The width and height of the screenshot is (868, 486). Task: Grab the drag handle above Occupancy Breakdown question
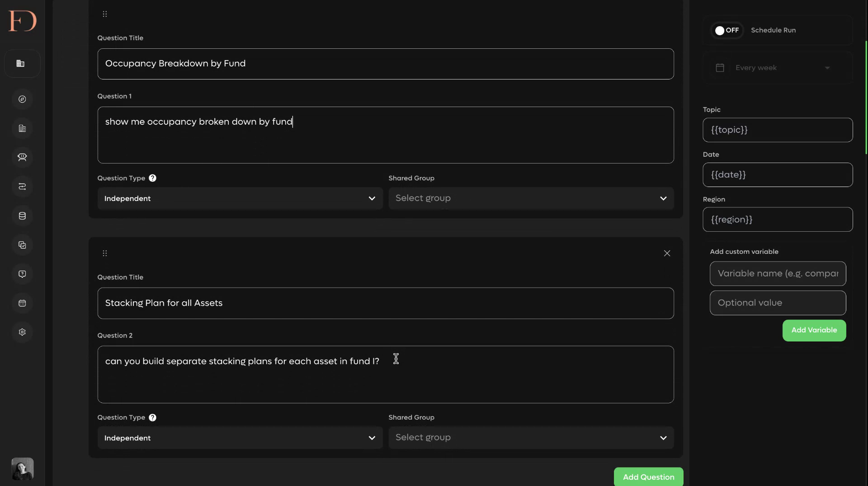click(105, 14)
